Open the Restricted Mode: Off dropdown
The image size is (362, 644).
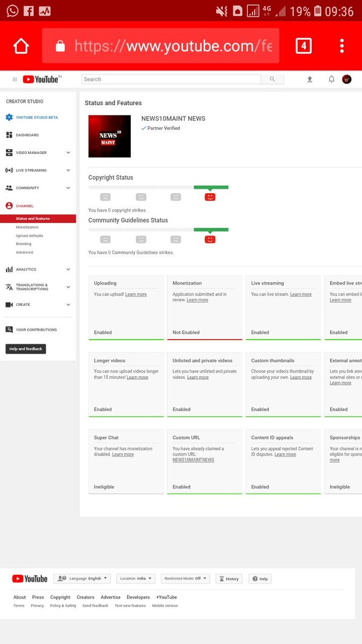point(185,579)
